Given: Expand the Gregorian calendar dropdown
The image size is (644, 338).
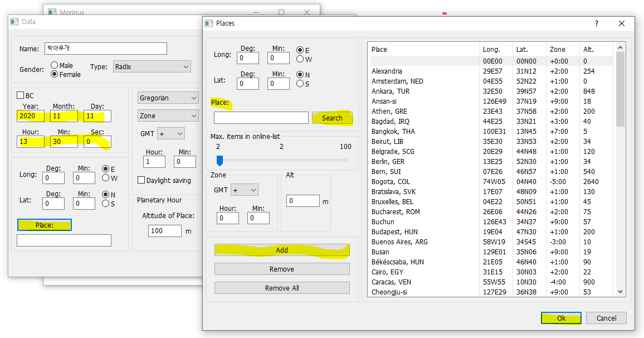Looking at the screenshot, I should 168,98.
